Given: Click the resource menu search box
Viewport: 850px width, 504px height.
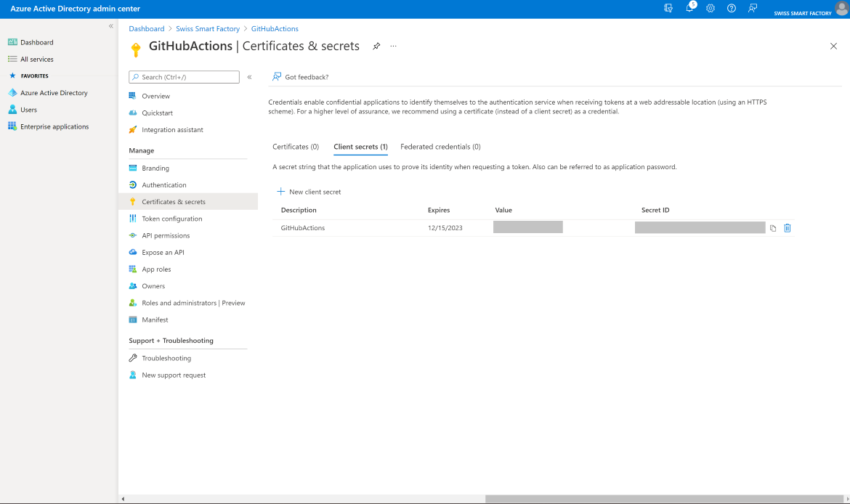Looking at the screenshot, I should (184, 77).
